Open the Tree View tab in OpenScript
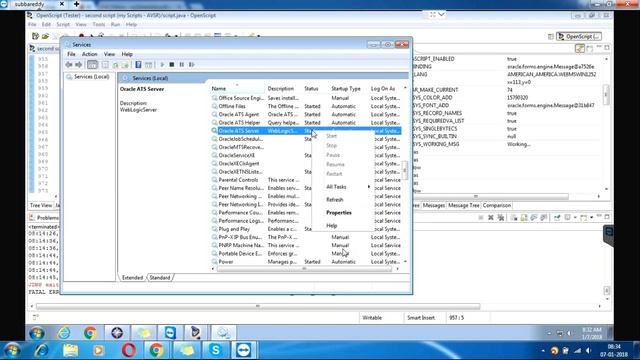Viewport: 640px width, 360px height. coord(41,206)
